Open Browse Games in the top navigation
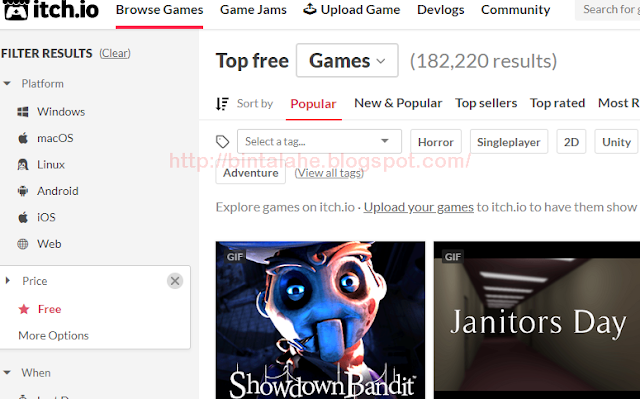This screenshot has height=399, width=640. 159,10
